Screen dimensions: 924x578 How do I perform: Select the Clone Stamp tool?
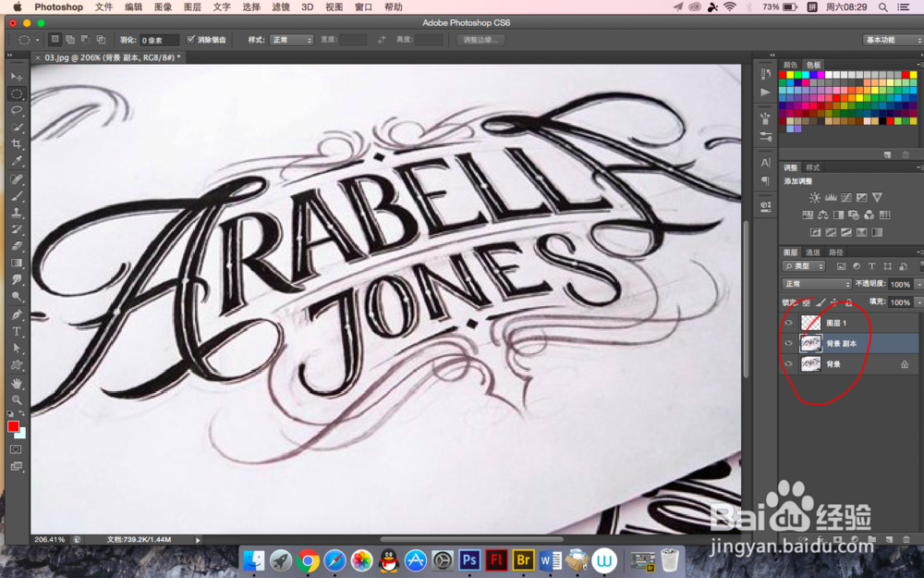pyautogui.click(x=17, y=213)
